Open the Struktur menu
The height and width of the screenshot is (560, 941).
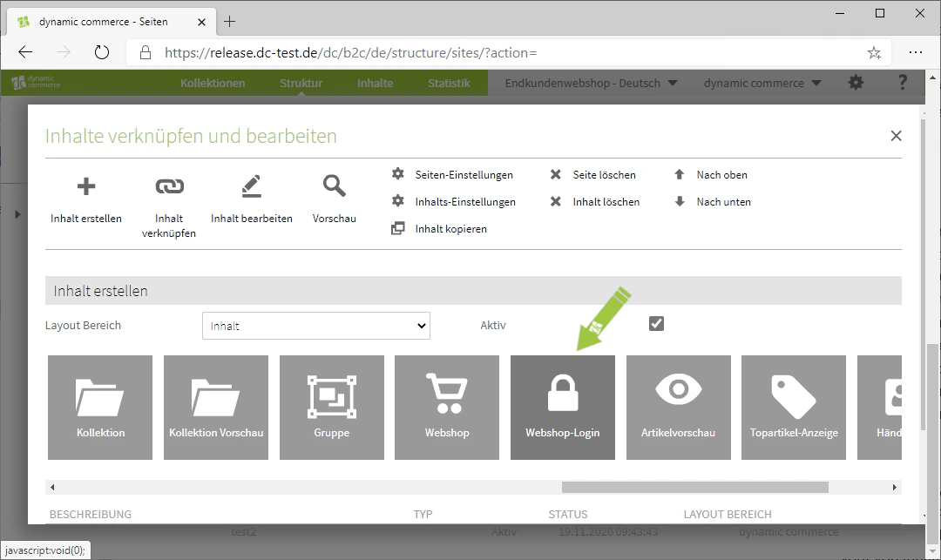coord(301,84)
